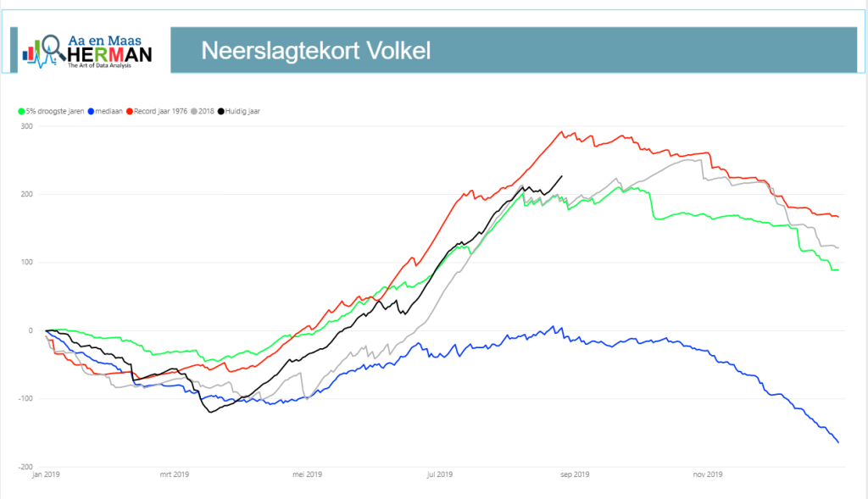The width and height of the screenshot is (868, 499).
Task: Click the 5% droogste jaren legend label
Action: (x=55, y=111)
